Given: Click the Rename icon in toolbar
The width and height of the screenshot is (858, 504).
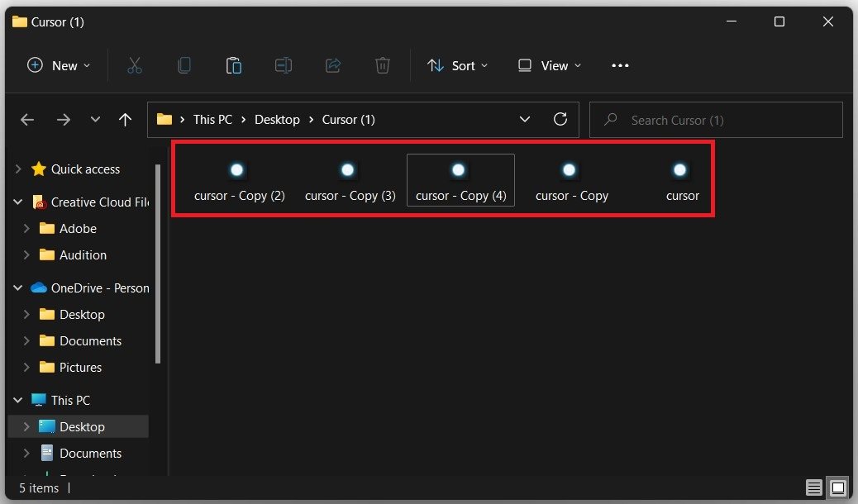Looking at the screenshot, I should click(x=284, y=65).
